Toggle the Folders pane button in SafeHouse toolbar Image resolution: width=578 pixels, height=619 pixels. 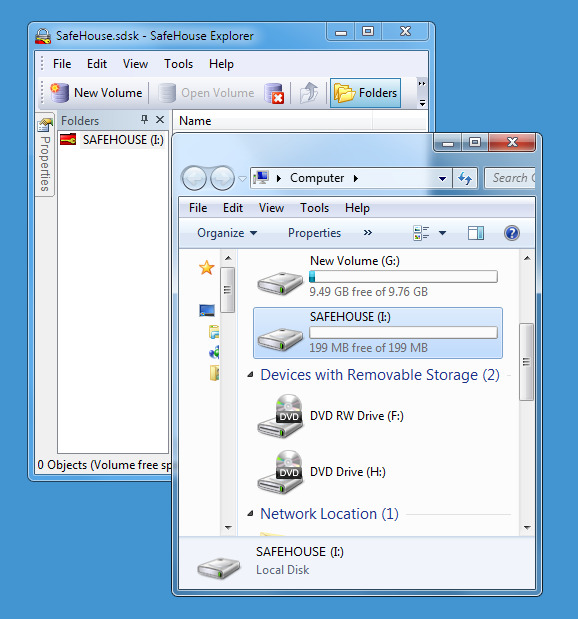click(366, 93)
